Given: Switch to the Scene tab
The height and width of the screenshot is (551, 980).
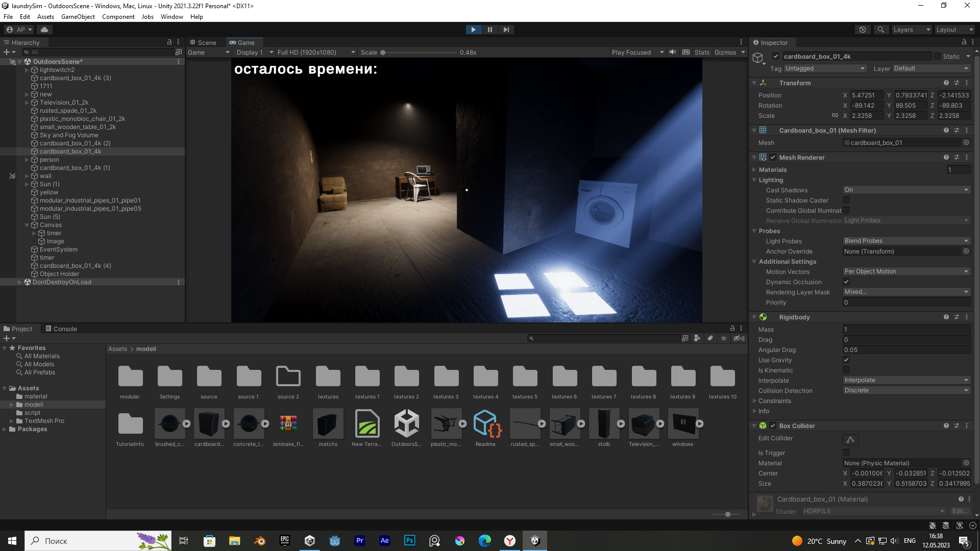Looking at the screenshot, I should point(203,42).
